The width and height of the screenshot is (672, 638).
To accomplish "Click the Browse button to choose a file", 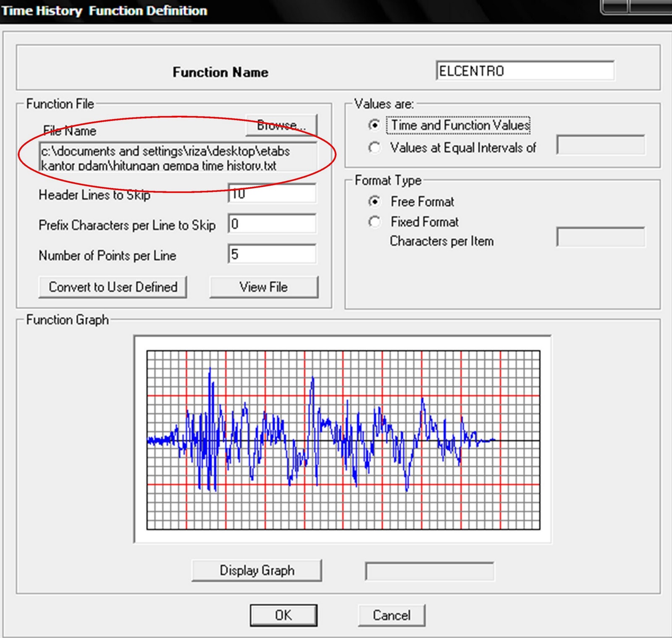I will (281, 125).
